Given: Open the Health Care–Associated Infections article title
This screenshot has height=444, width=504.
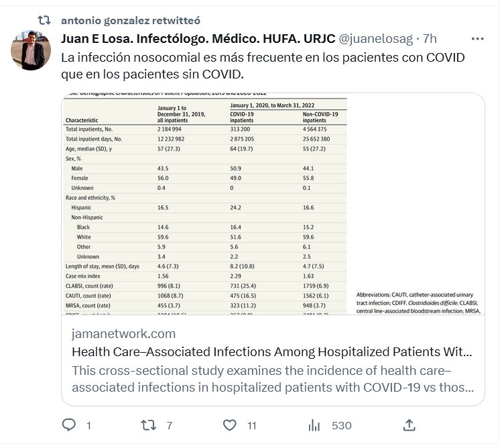Looking at the screenshot, I should click(271, 351).
